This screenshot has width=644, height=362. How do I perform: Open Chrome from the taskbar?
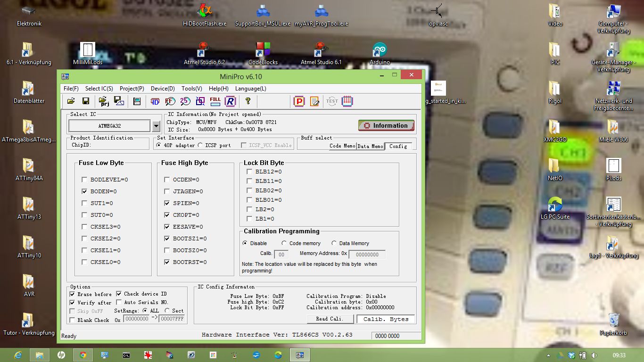pyautogui.click(x=83, y=355)
